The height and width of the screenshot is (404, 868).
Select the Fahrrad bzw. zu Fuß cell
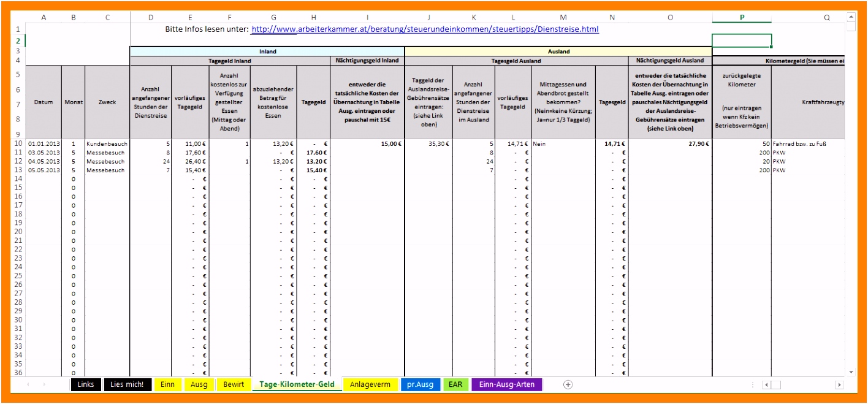[x=808, y=144]
